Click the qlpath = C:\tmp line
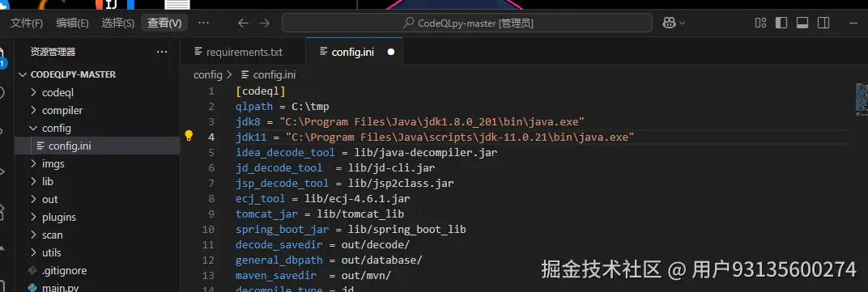Image resolution: width=868 pixels, height=292 pixels. tap(283, 106)
